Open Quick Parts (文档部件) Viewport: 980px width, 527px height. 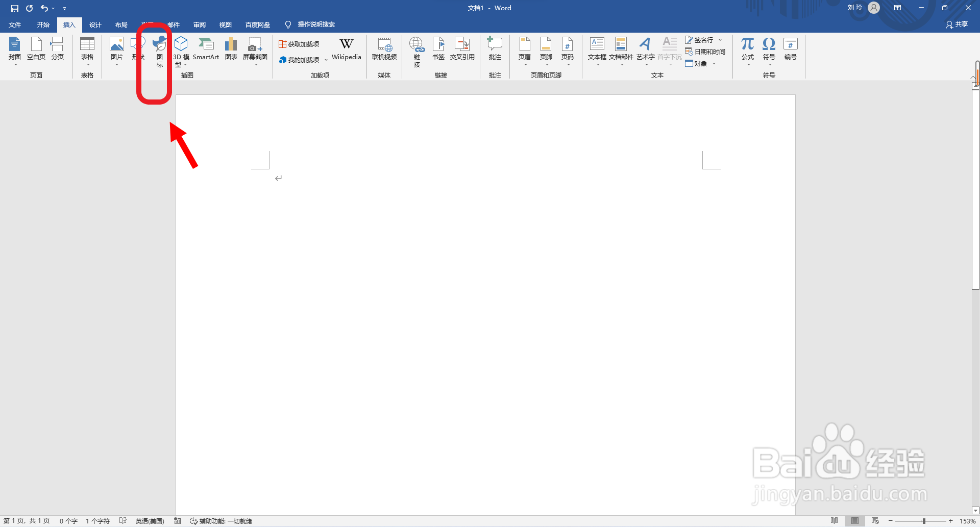coord(621,50)
